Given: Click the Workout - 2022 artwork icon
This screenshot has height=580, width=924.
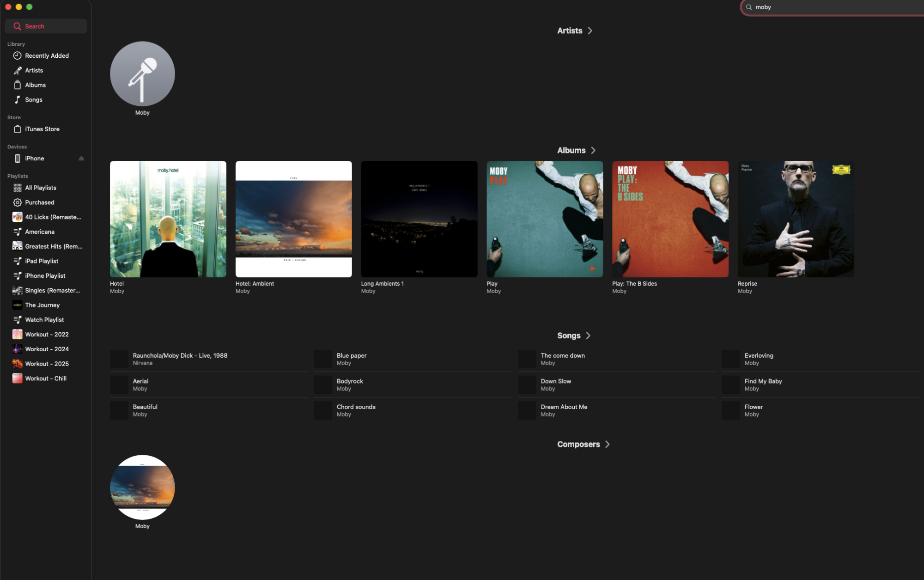Looking at the screenshot, I should tap(18, 335).
